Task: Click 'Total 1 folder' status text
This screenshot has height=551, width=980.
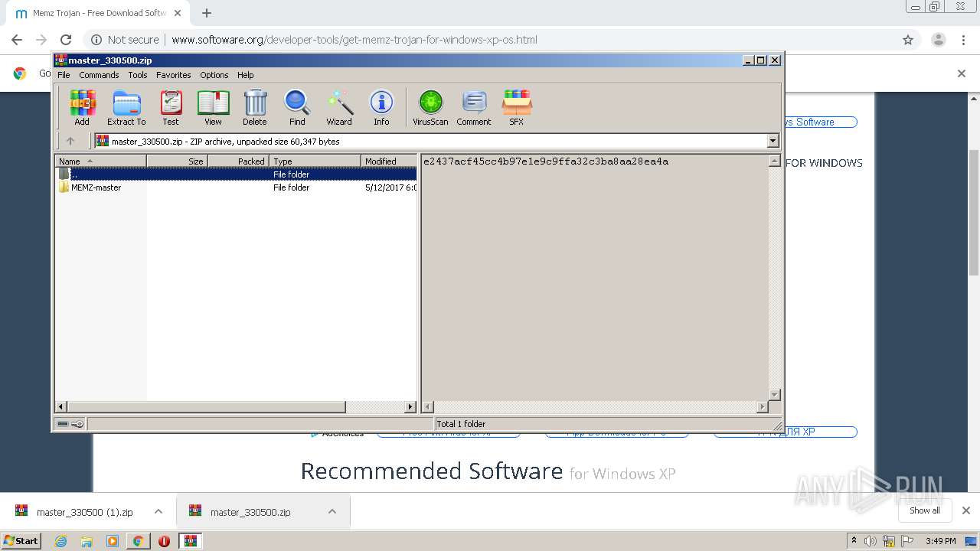Action: coord(461,424)
